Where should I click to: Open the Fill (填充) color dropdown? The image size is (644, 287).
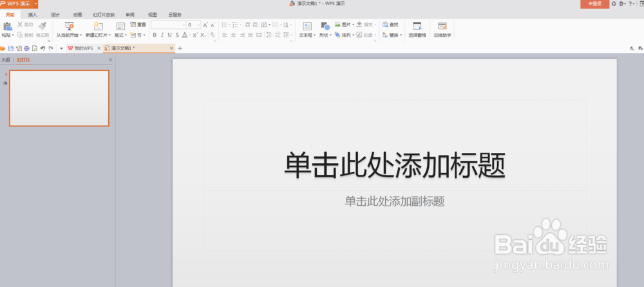tap(366, 25)
